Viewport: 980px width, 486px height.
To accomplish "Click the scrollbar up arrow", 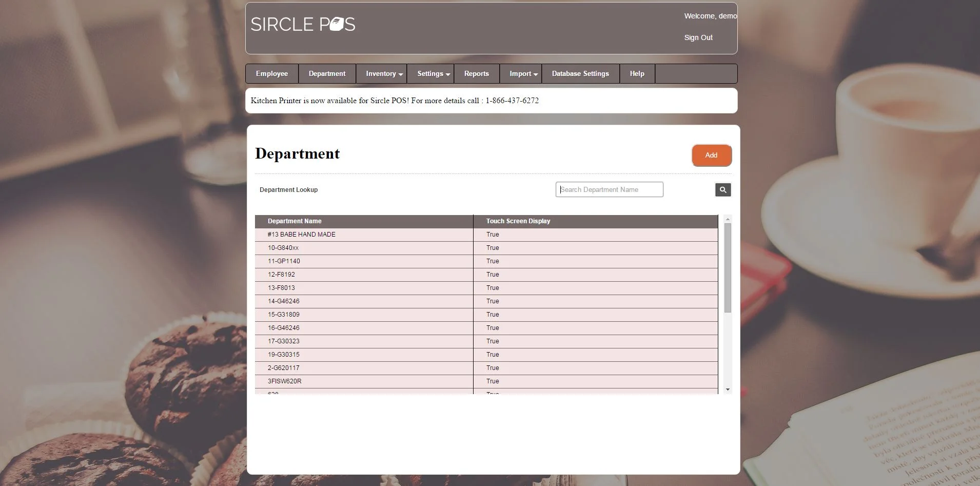I will click(728, 219).
